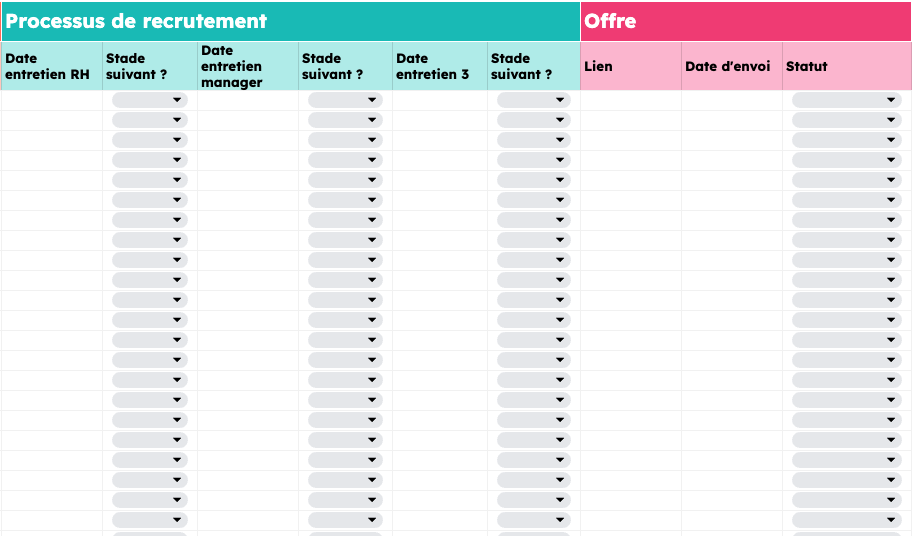This screenshot has width=912, height=536.
Task: Expand the second-row Statut dropdown
Action: 846,120
